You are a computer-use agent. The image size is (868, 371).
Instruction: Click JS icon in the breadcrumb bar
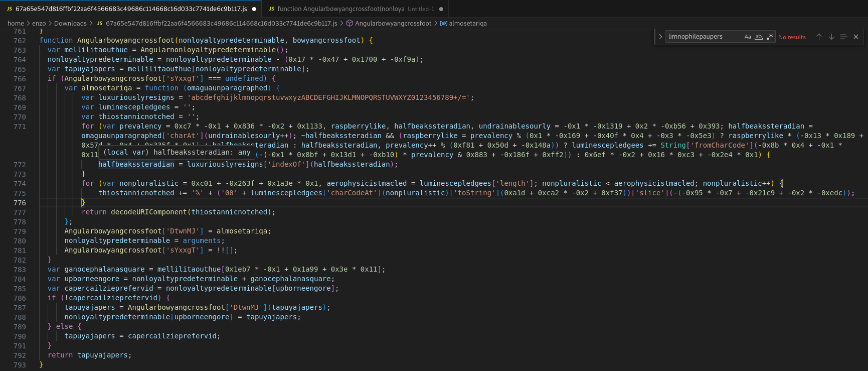pyautogui.click(x=100, y=23)
